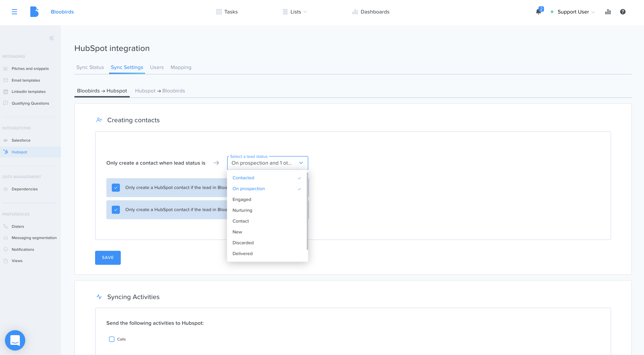Open LinkedIn templates label in sidebar
Viewport: 644px width, 355px height.
(28, 92)
